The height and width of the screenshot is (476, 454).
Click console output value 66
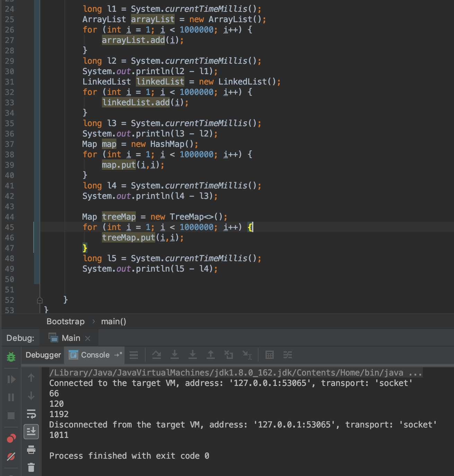click(x=54, y=394)
